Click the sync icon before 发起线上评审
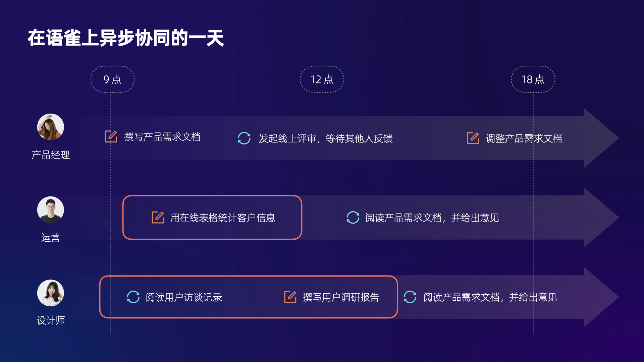This screenshot has width=644, height=362. [244, 138]
